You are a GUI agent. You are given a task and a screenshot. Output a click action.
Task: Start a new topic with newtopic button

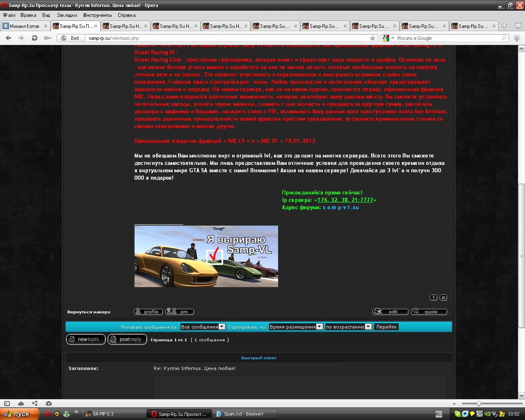(86, 339)
